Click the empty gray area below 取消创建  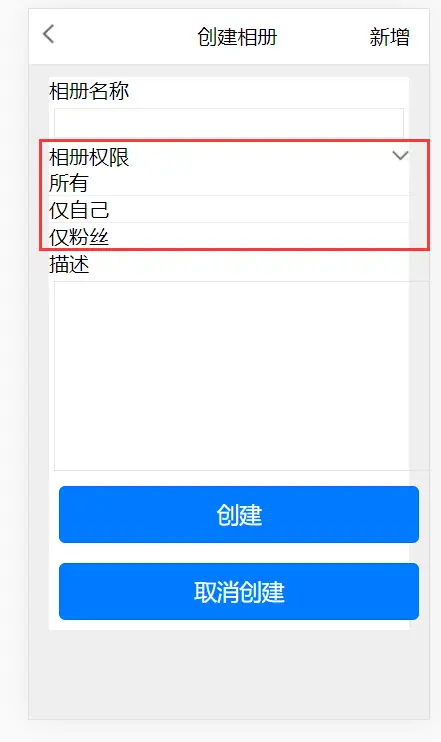[x=229, y=674]
